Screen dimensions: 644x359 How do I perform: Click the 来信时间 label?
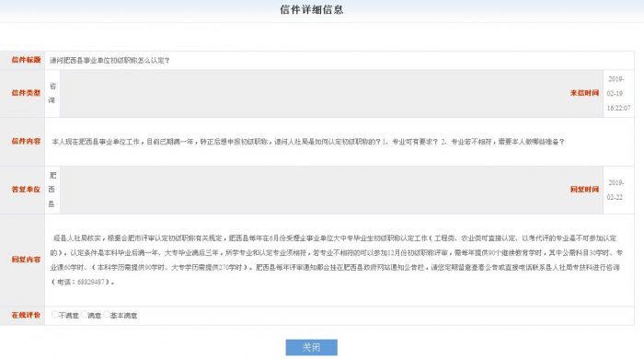584,93
